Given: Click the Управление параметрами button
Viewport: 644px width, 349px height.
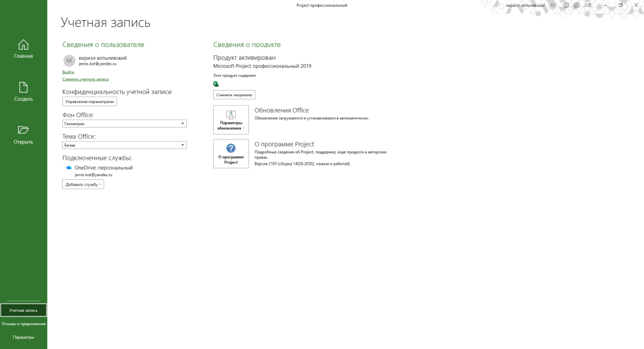Looking at the screenshot, I should click(89, 101).
